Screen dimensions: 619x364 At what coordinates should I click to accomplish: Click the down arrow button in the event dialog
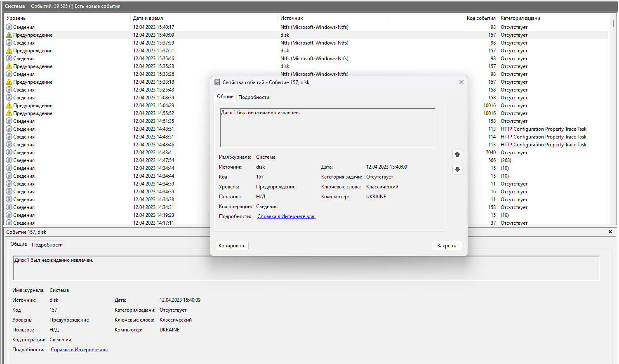457,169
